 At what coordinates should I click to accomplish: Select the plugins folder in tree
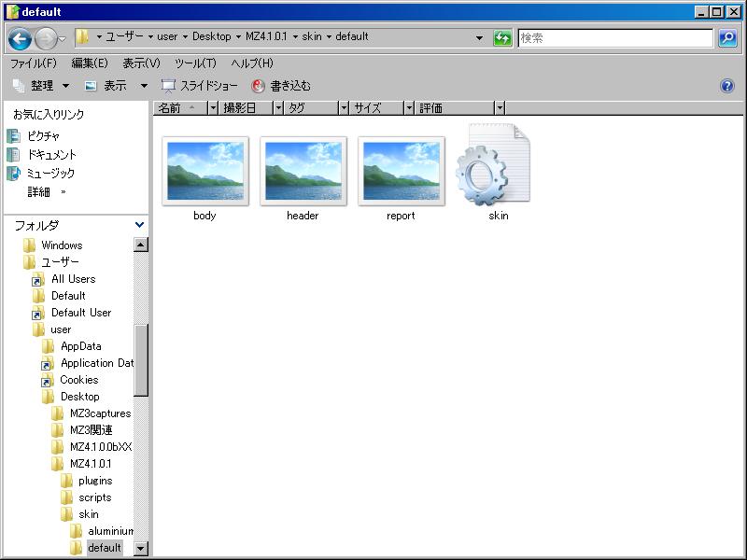click(x=95, y=481)
